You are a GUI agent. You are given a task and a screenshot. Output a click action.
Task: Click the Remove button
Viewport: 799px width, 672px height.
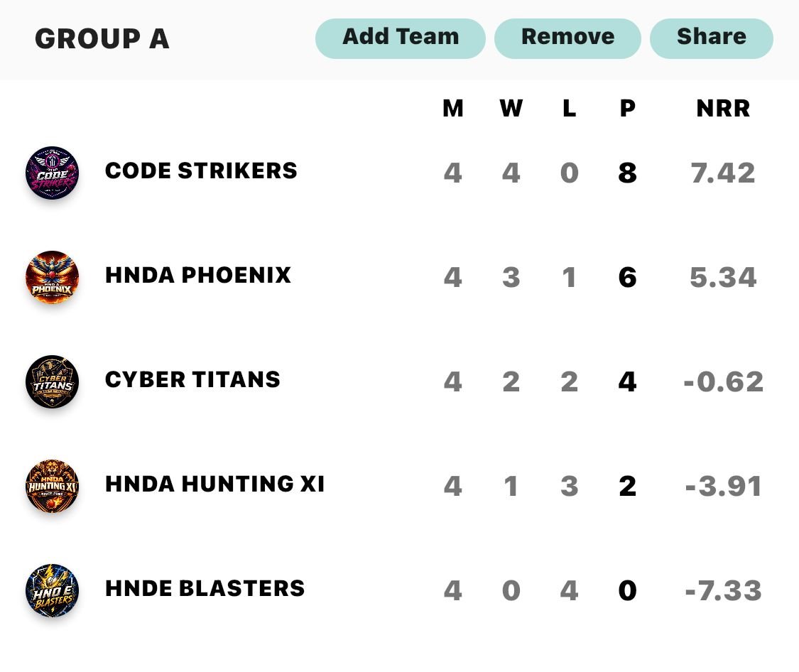567,38
